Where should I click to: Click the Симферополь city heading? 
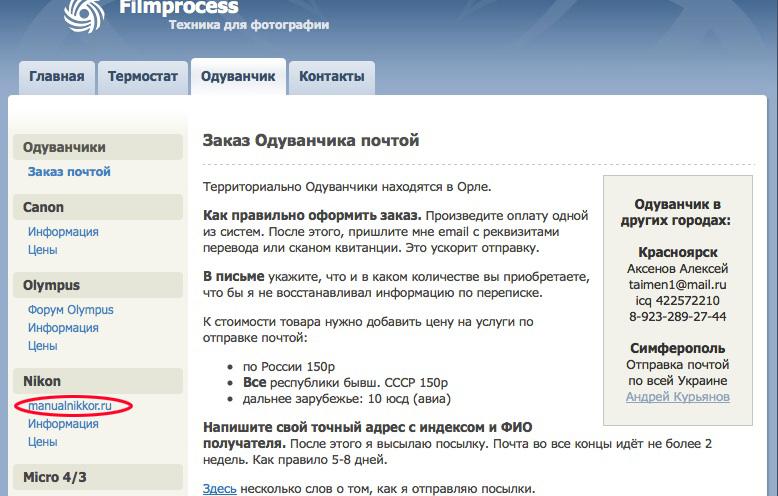[678, 348]
